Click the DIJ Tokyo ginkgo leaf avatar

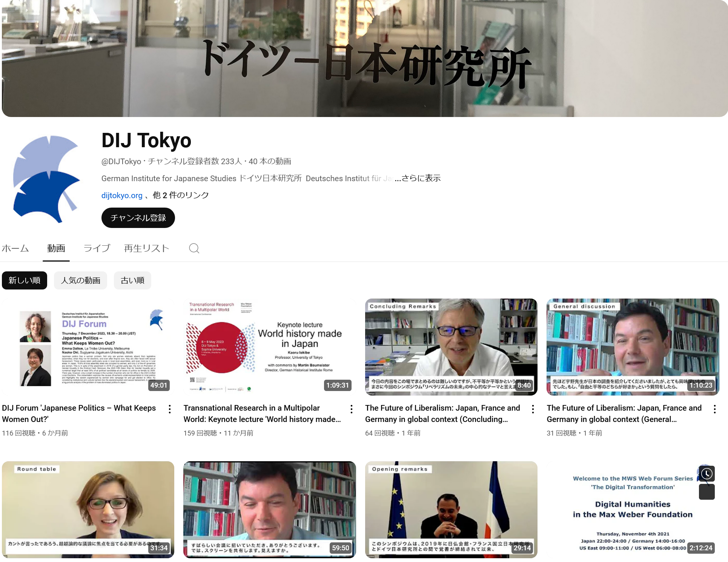[47, 179]
